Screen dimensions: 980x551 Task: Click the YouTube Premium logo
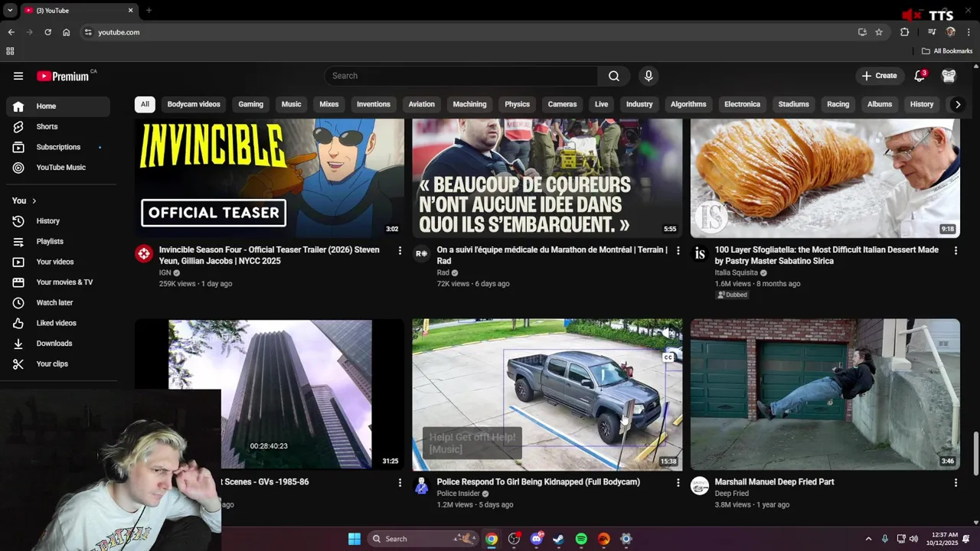[x=63, y=76]
